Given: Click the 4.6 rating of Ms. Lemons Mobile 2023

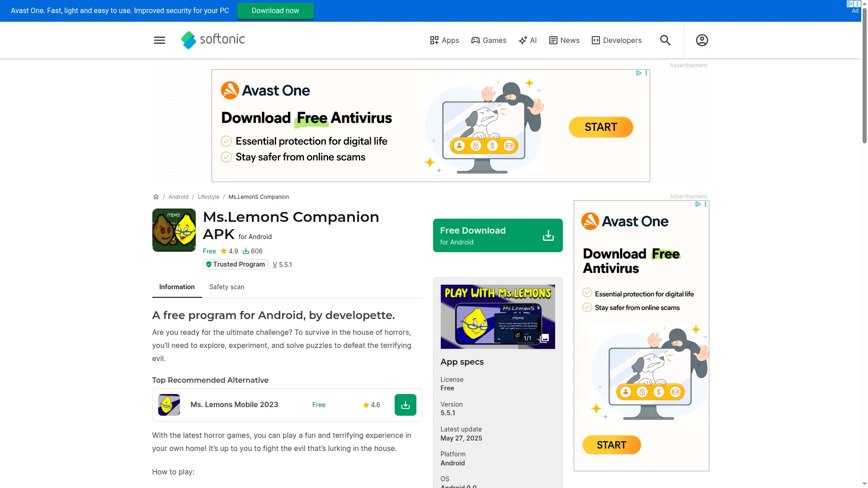Looking at the screenshot, I should point(372,405).
